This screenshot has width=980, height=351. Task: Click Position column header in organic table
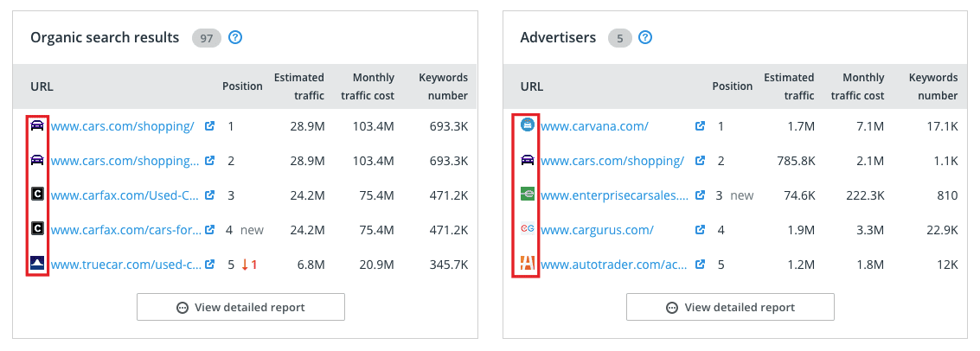click(x=242, y=86)
